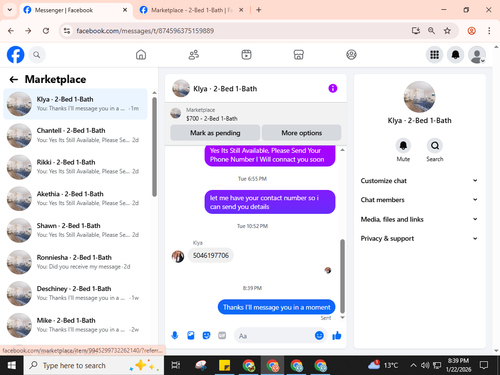Viewport: 500px width, 375px height.
Task: Open the Marketplace storefront icon
Action: tap(299, 55)
